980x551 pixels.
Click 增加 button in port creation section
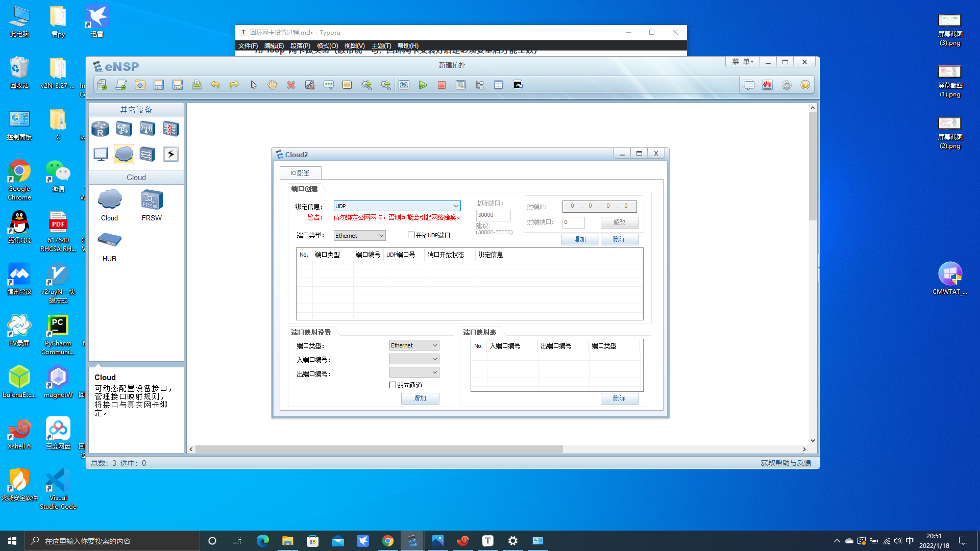pos(580,239)
